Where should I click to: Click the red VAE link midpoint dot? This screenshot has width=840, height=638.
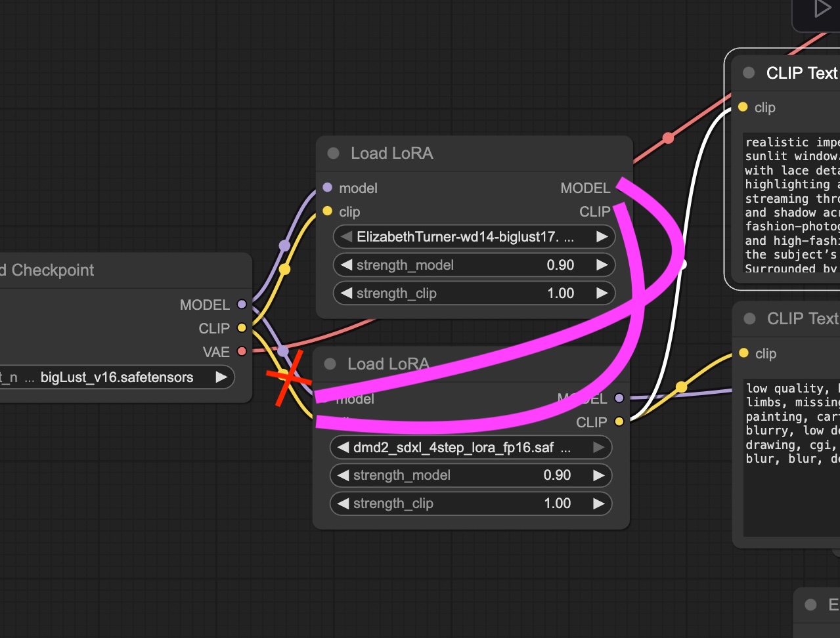tap(668, 138)
